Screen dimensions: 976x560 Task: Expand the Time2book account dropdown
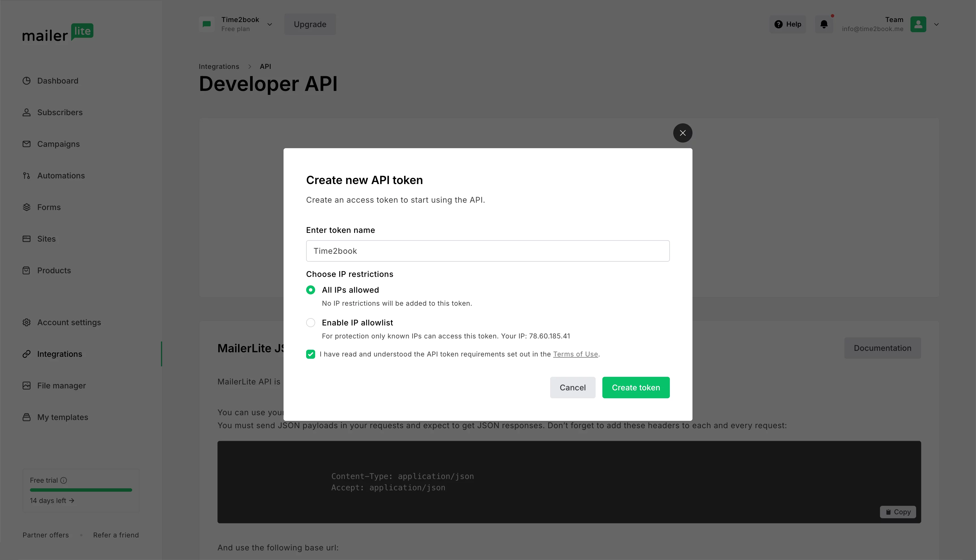[270, 24]
